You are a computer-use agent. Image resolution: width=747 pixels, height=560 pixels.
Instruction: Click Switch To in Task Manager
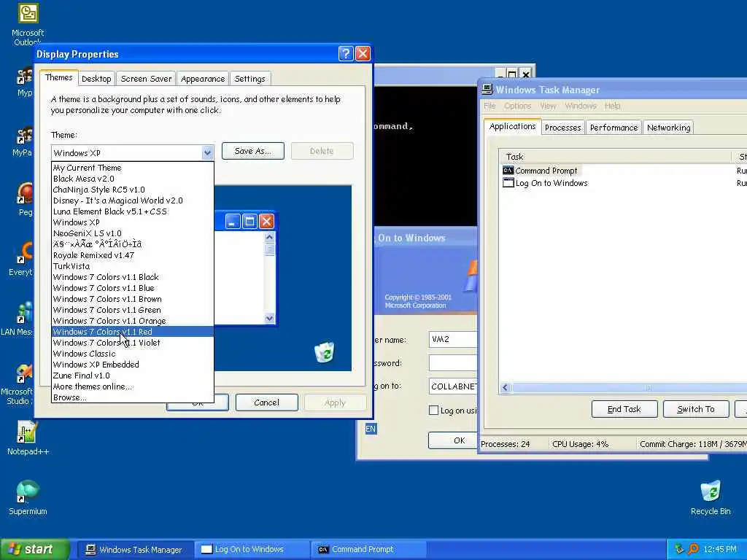[695, 409]
